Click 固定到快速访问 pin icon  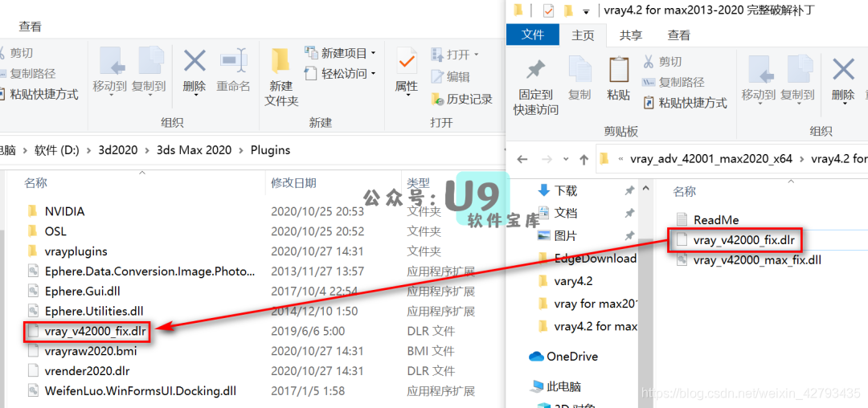point(535,87)
